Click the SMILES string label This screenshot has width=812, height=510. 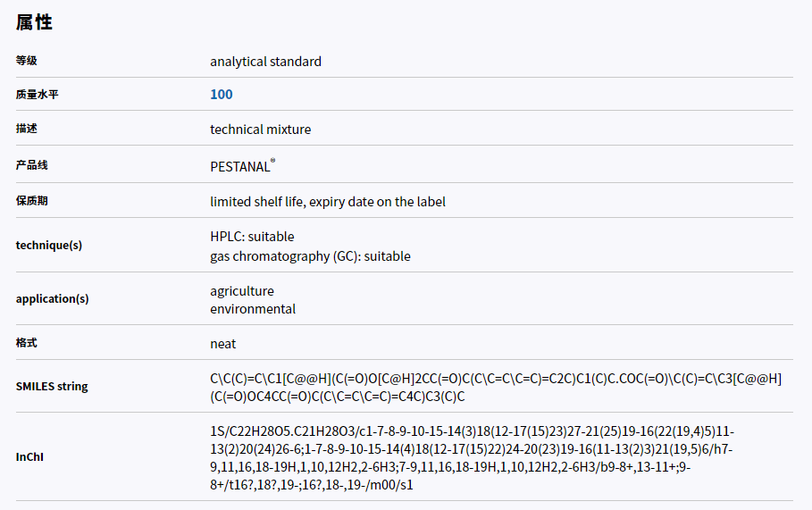[x=52, y=387]
